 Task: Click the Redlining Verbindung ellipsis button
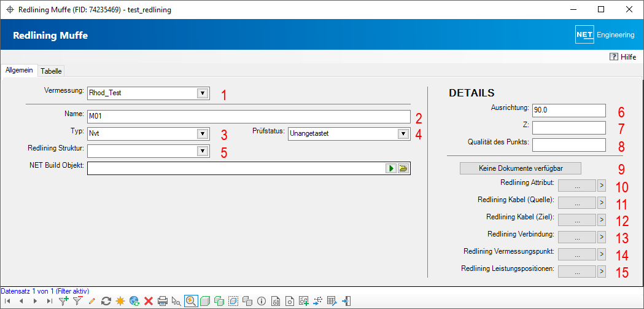[x=577, y=237]
